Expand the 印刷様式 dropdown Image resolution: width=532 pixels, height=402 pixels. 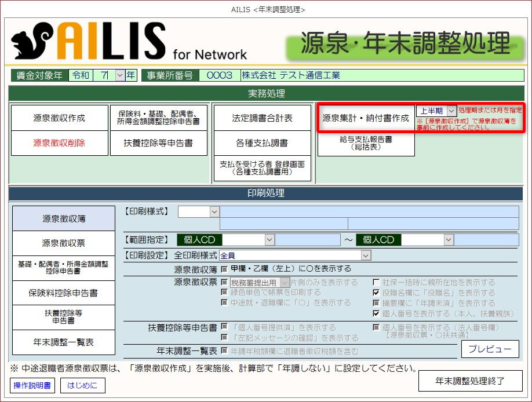tap(214, 212)
